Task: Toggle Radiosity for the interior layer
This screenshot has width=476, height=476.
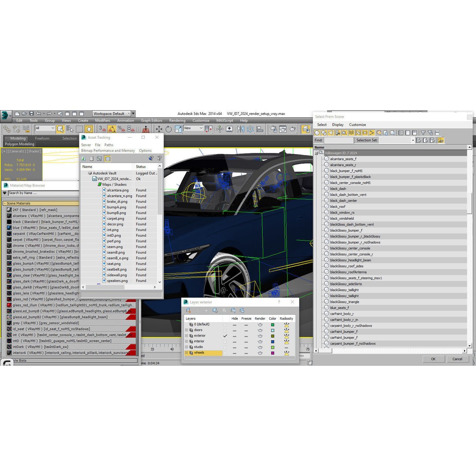Action: point(287,341)
